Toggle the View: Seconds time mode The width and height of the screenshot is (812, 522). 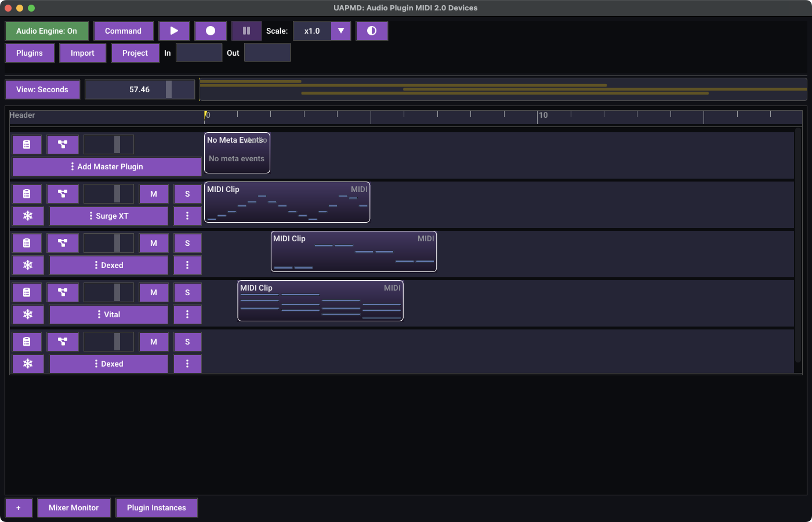(x=42, y=89)
